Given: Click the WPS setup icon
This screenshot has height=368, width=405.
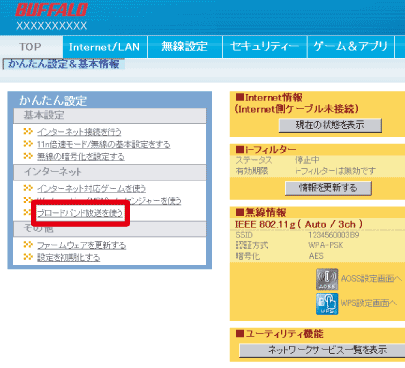Looking at the screenshot, I should coord(327,304).
